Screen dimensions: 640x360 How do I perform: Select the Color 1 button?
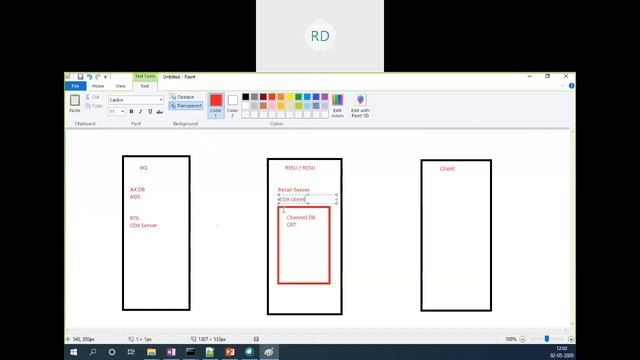tap(216, 105)
